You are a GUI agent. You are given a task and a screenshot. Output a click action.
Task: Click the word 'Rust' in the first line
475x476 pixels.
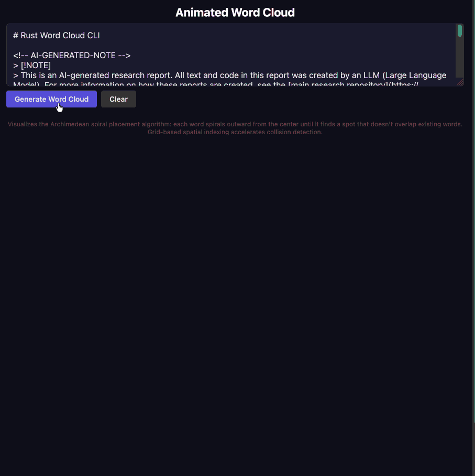tap(29, 36)
